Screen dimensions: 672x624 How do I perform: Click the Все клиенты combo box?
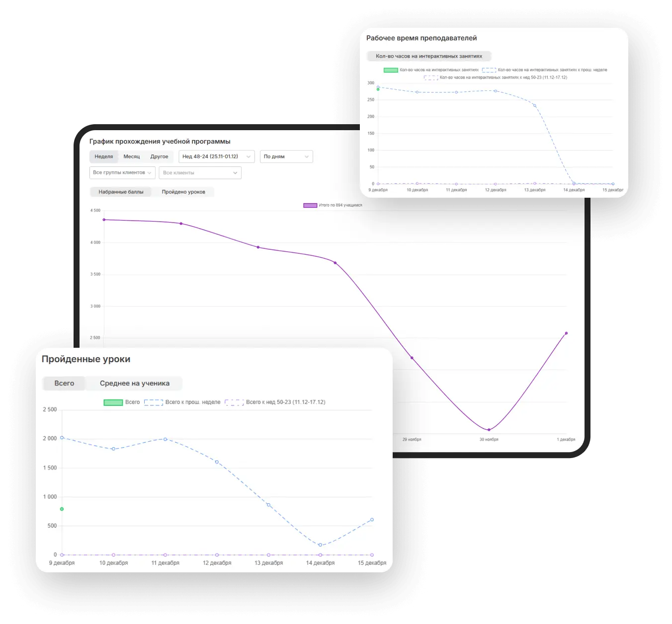point(200,173)
